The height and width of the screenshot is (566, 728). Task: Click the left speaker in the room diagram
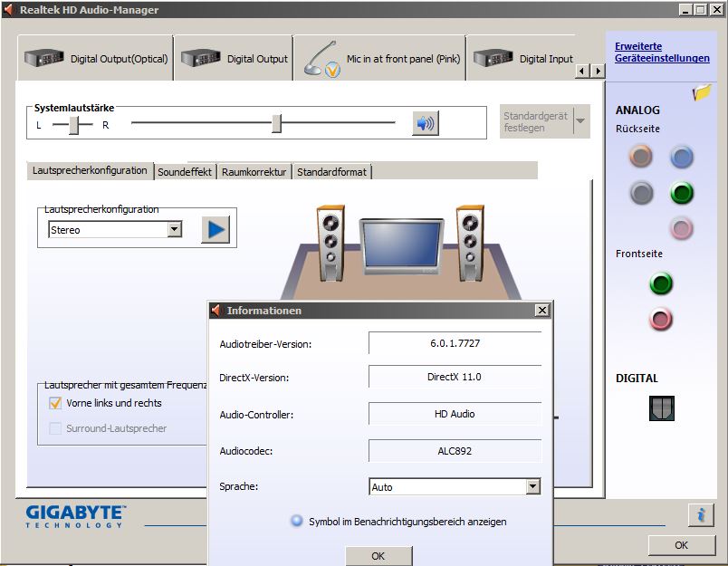[330, 244]
